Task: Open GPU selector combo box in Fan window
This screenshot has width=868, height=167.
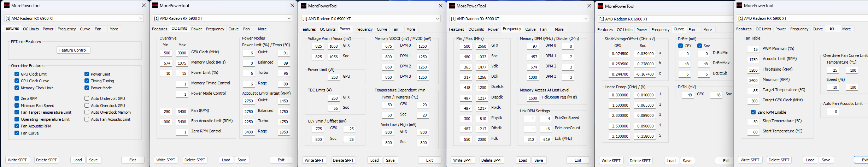Action: tap(802, 18)
